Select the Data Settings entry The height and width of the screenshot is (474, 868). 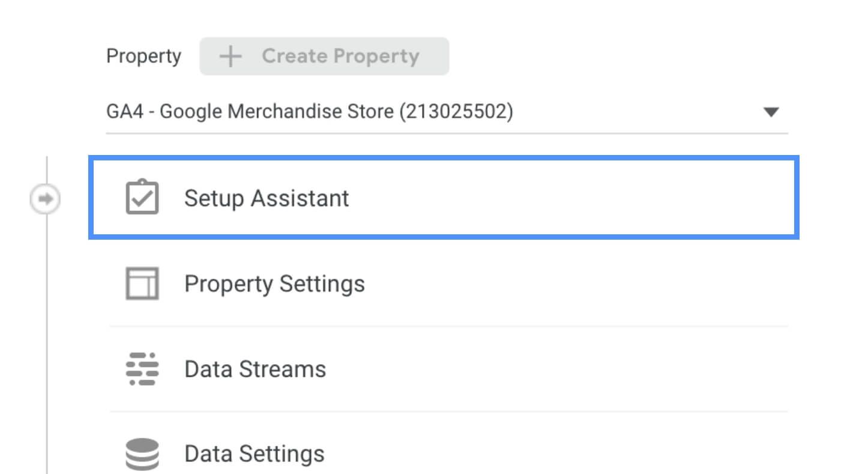pos(255,454)
